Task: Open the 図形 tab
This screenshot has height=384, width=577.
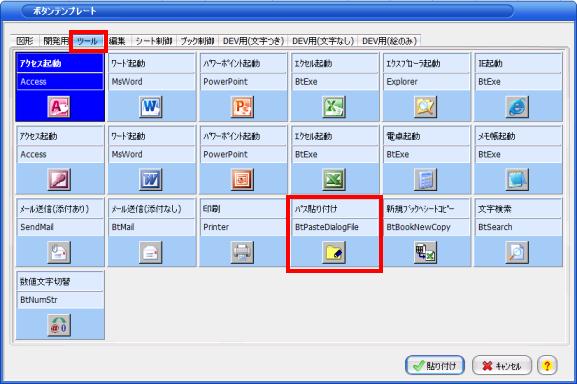Action: tap(25, 41)
